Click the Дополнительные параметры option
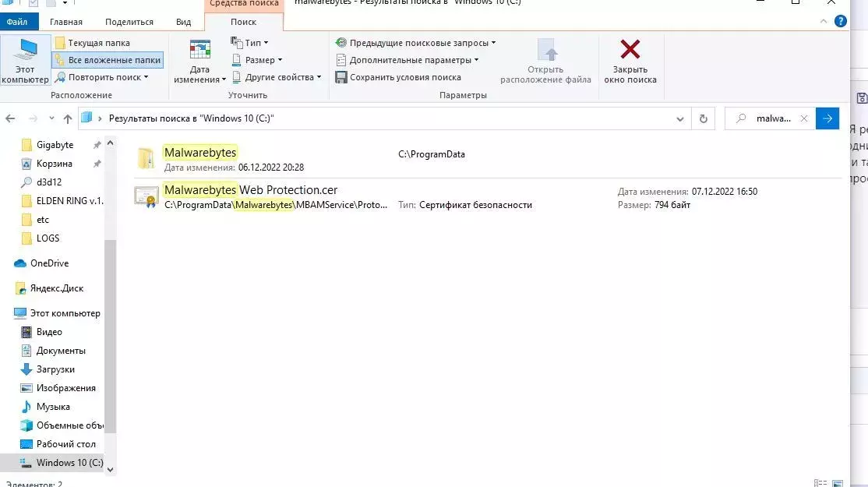Image resolution: width=868 pixels, height=487 pixels. [x=408, y=59]
